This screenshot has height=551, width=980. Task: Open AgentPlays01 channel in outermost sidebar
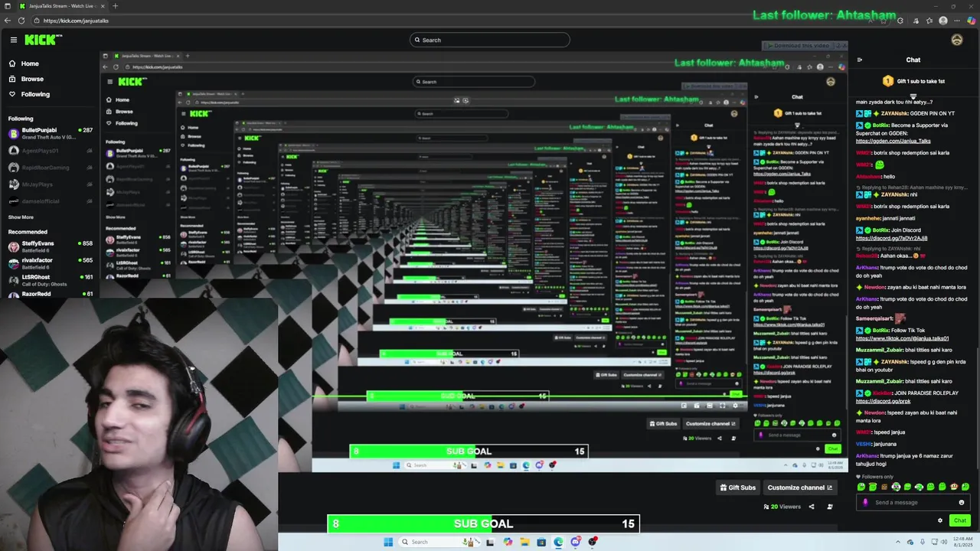50,151
